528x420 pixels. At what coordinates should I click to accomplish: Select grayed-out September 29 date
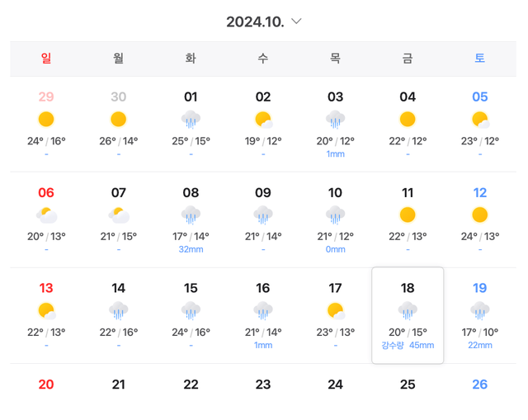(46, 97)
